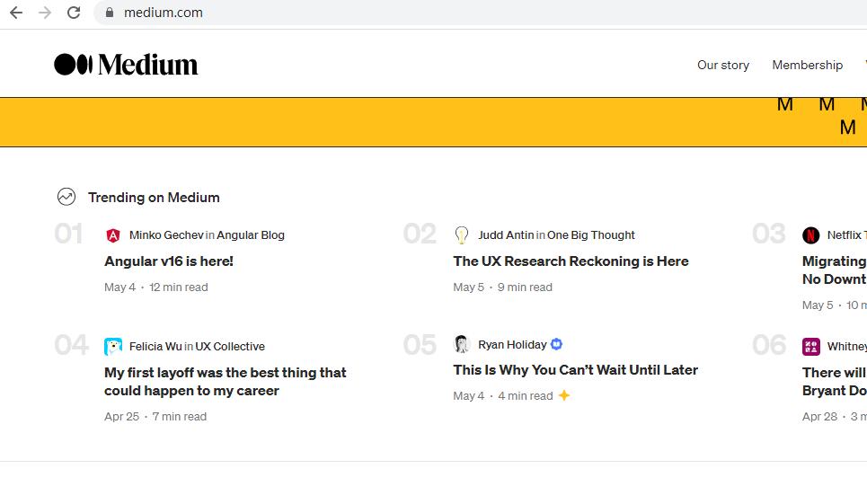This screenshot has height=504, width=867.
Task: Click the member-only star icon
Action: click(564, 395)
